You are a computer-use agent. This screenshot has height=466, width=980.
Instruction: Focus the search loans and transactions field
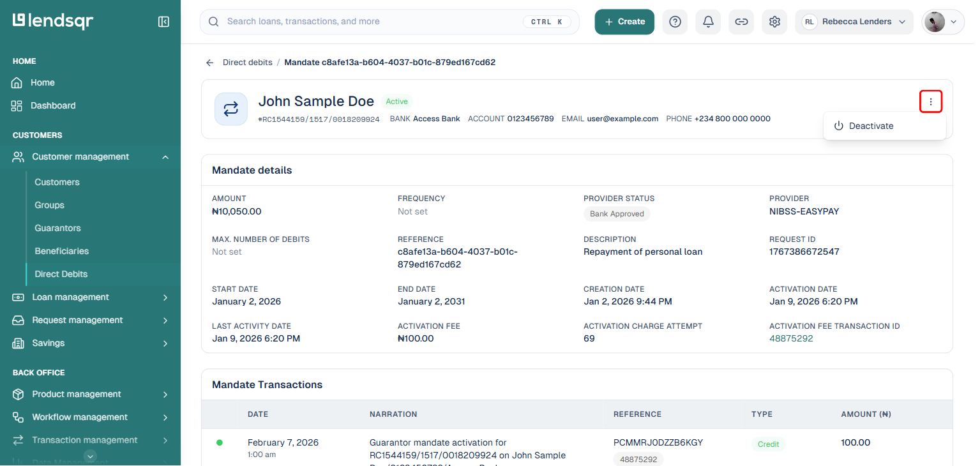389,22
